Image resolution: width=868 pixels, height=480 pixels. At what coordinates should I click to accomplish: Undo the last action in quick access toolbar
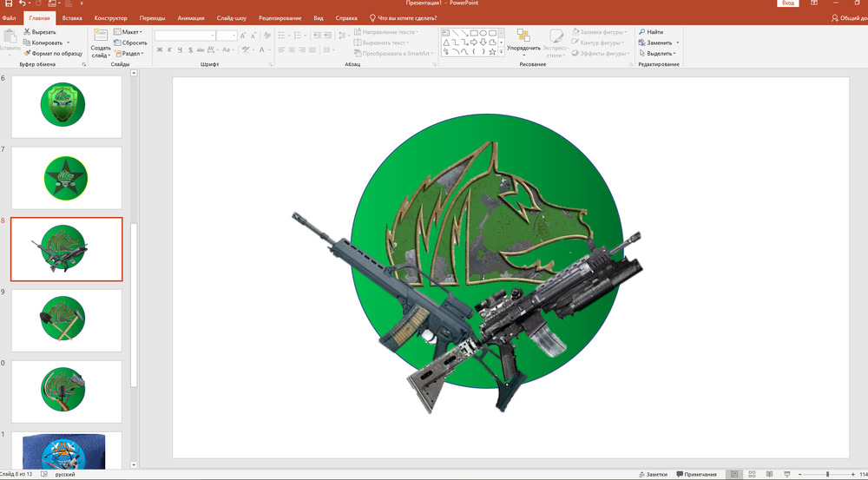pos(22,3)
